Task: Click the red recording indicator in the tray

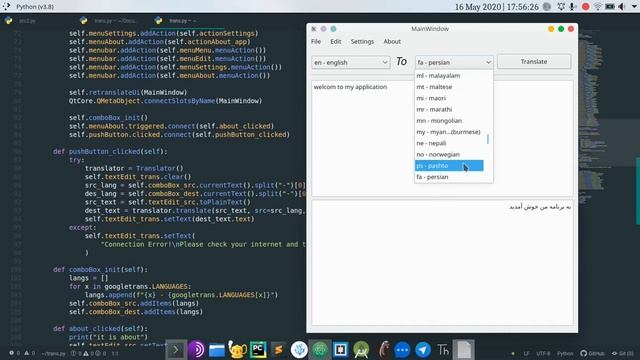Action: [x=585, y=7]
